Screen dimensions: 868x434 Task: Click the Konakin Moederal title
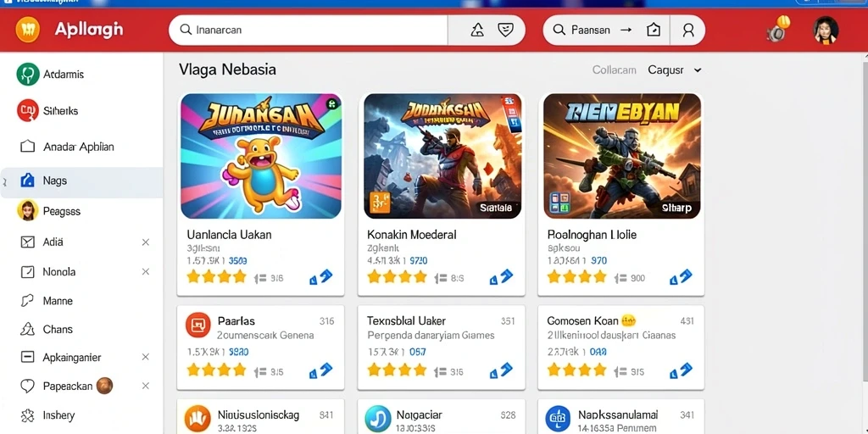point(412,235)
